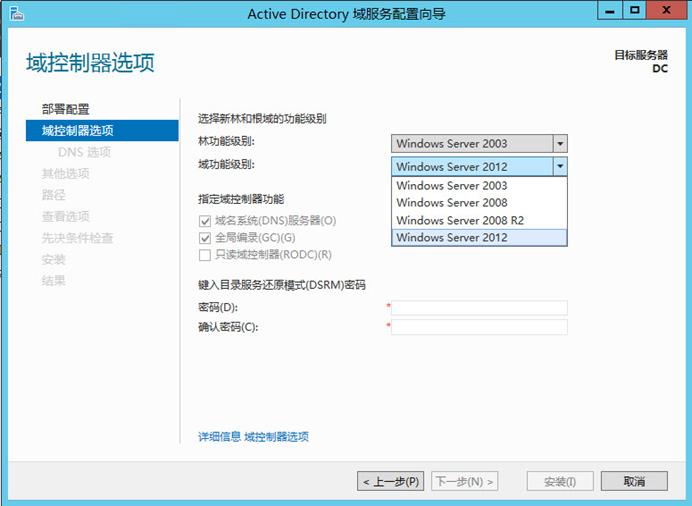Select 查看选项 step in sidebar
This screenshot has width=692, height=506.
point(66,216)
